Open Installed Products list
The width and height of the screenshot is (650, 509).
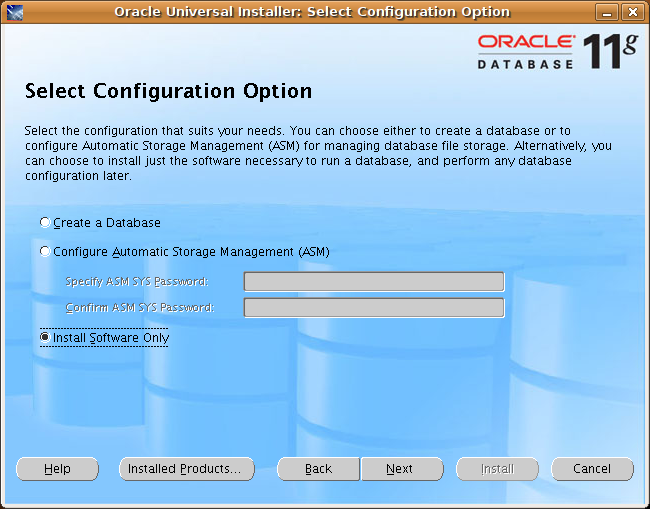pos(187,469)
